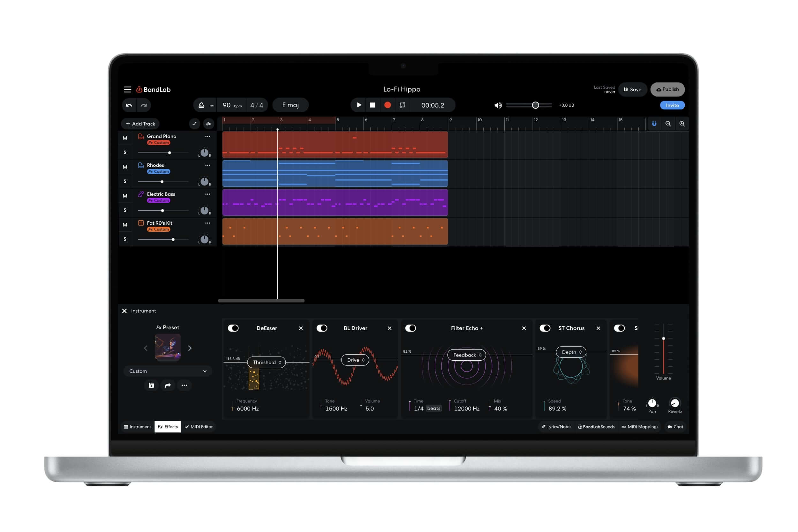Toggle the BL Driver effect off
This screenshot has width=798, height=532.
[322, 328]
